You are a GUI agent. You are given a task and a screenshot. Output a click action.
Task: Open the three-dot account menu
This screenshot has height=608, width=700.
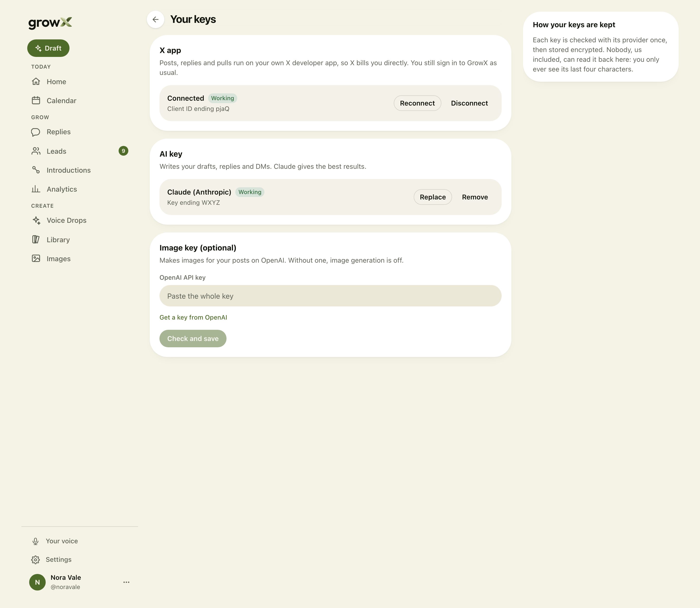click(126, 582)
